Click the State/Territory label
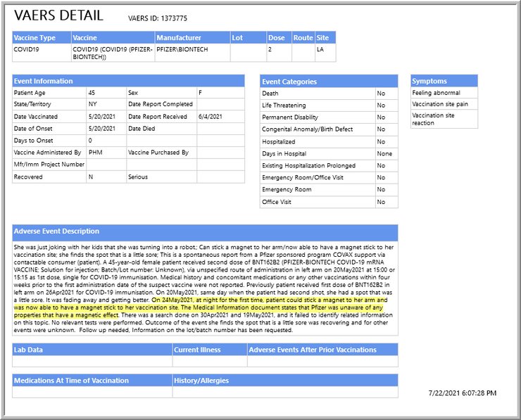The image size is (521, 420). (32, 104)
